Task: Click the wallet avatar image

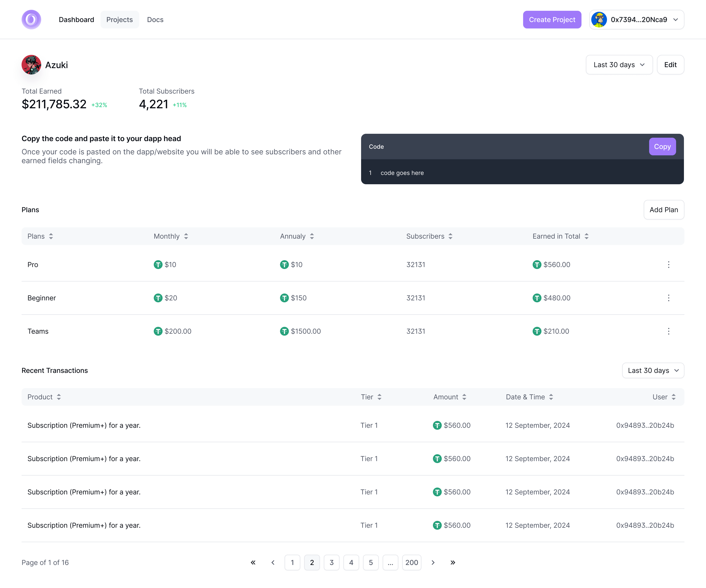Action: pos(599,20)
